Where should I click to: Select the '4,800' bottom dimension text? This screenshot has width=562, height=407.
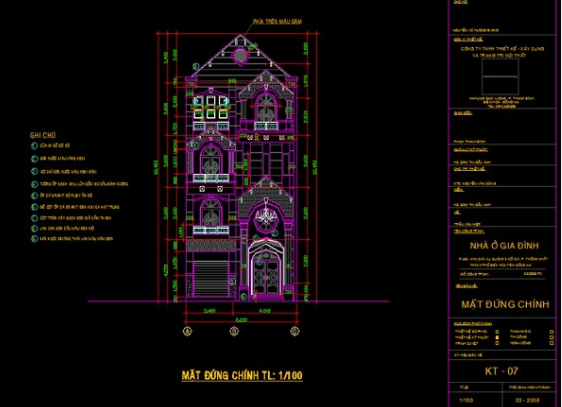tap(265, 311)
